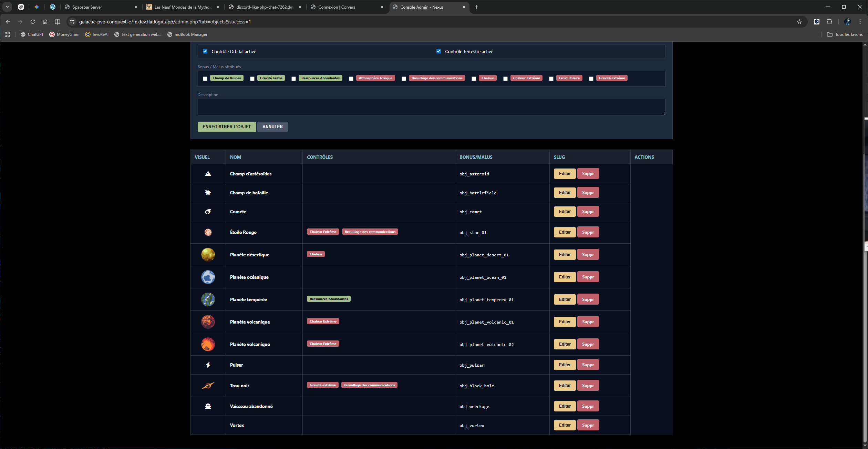Click the black hole visual icon
This screenshot has height=449, width=868.
[x=208, y=386]
